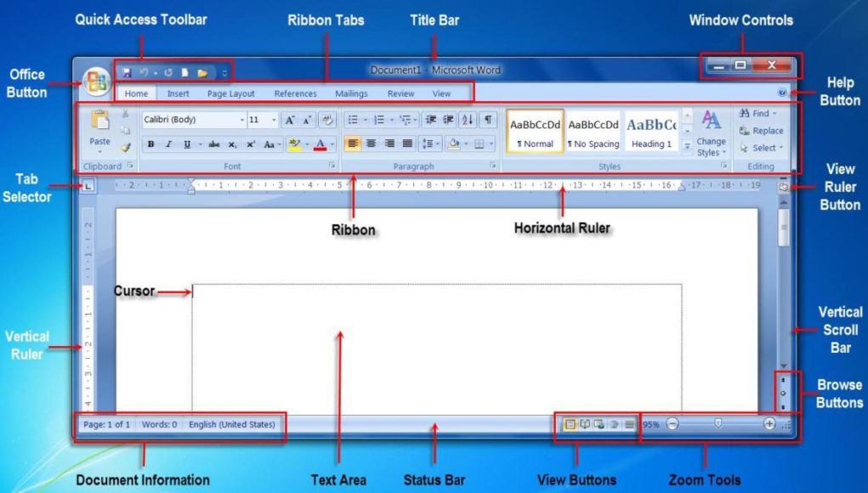Viewport: 868px width, 493px height.
Task: Set Align Text Right
Action: pos(389,144)
